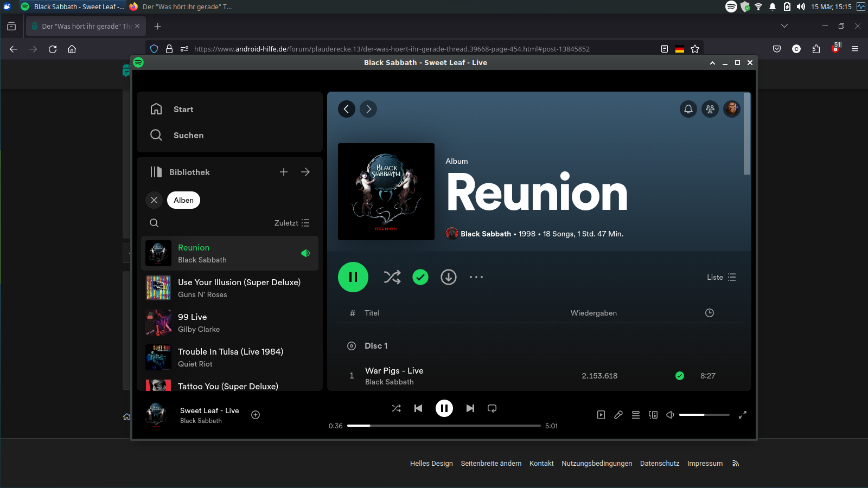The image size is (868, 488).
Task: Open the playback queue icon
Action: [x=636, y=415]
